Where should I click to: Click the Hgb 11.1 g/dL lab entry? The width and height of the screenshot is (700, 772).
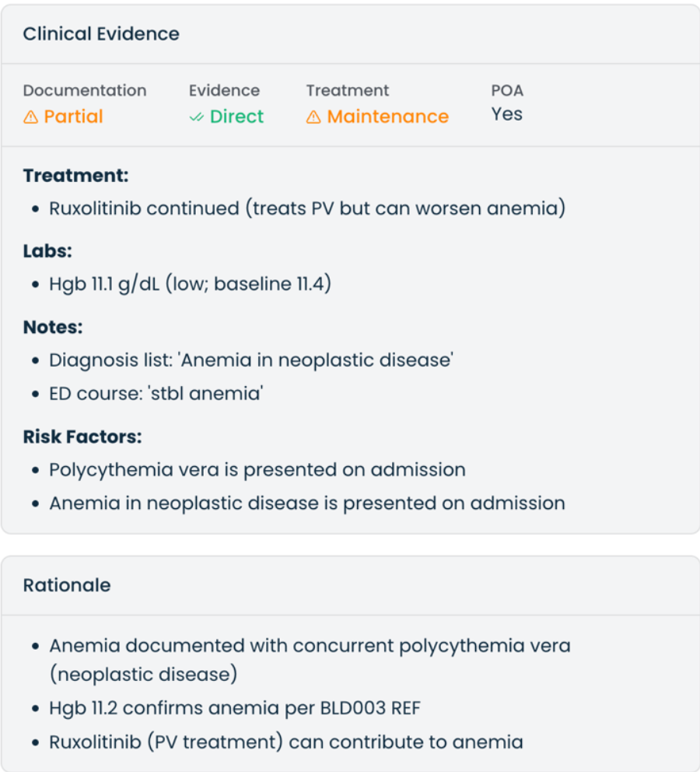pos(190,284)
